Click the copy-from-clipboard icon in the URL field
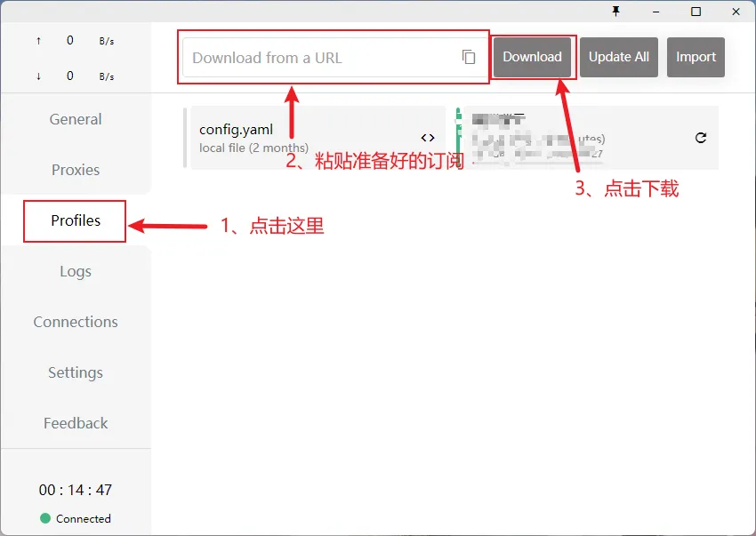Viewport: 756px width, 536px height. [x=469, y=55]
